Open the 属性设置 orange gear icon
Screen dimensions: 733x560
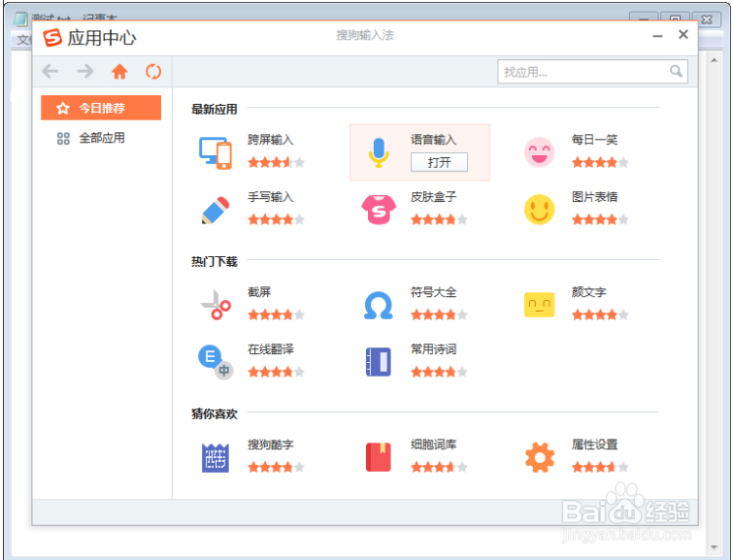click(x=540, y=457)
